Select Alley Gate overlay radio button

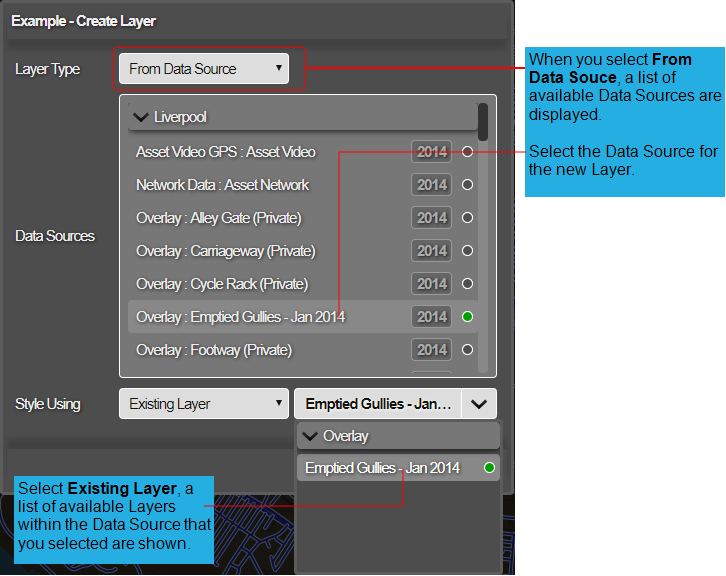tap(467, 218)
